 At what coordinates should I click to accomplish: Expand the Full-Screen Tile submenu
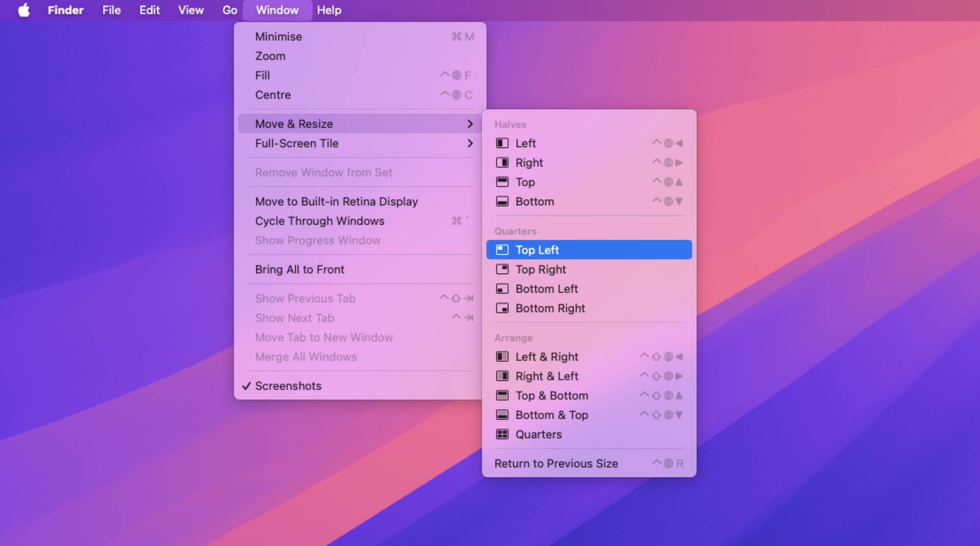click(x=296, y=143)
